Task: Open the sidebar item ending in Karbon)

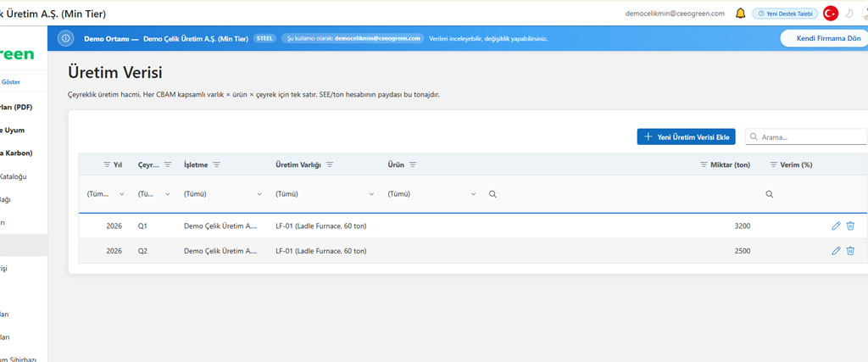Action: click(x=17, y=153)
